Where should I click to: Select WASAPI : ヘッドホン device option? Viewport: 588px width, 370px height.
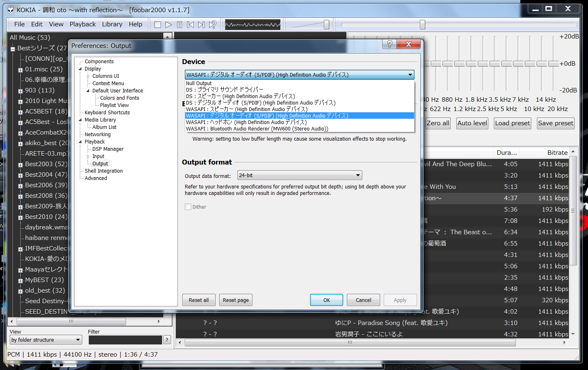(299, 122)
